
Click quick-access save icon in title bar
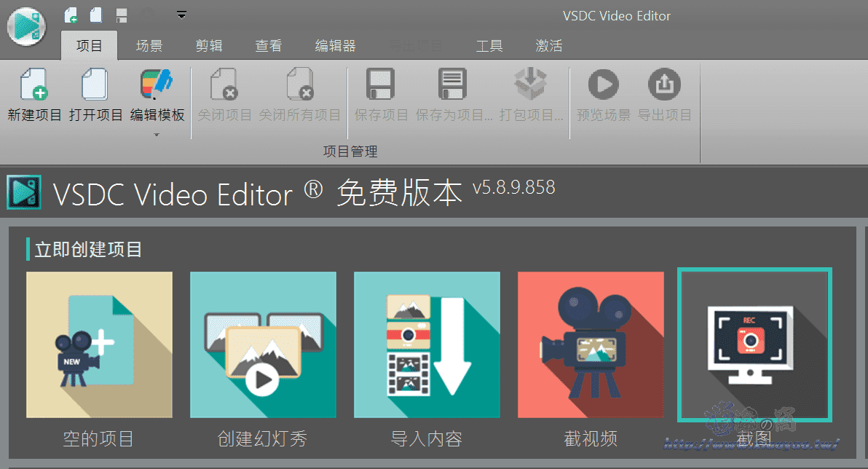122,15
